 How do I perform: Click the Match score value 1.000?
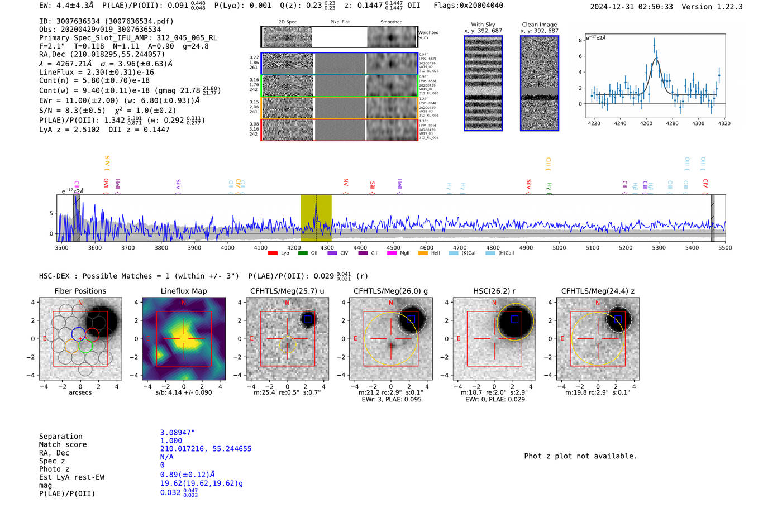[x=171, y=441]
